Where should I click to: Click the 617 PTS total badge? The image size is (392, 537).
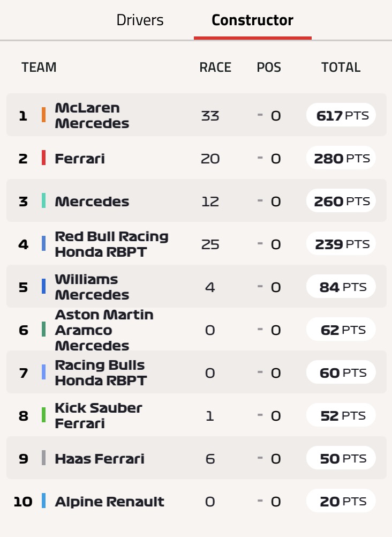click(x=341, y=115)
